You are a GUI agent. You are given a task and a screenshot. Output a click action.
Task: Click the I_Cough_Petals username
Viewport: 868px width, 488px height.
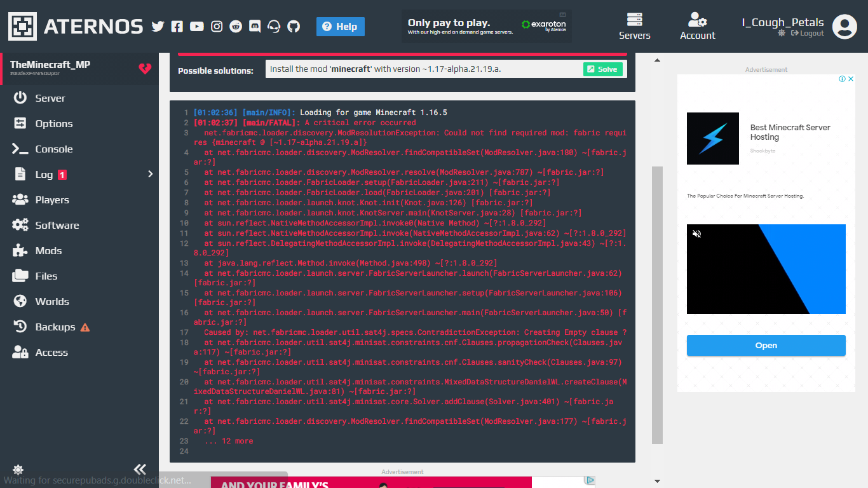pyautogui.click(x=783, y=22)
